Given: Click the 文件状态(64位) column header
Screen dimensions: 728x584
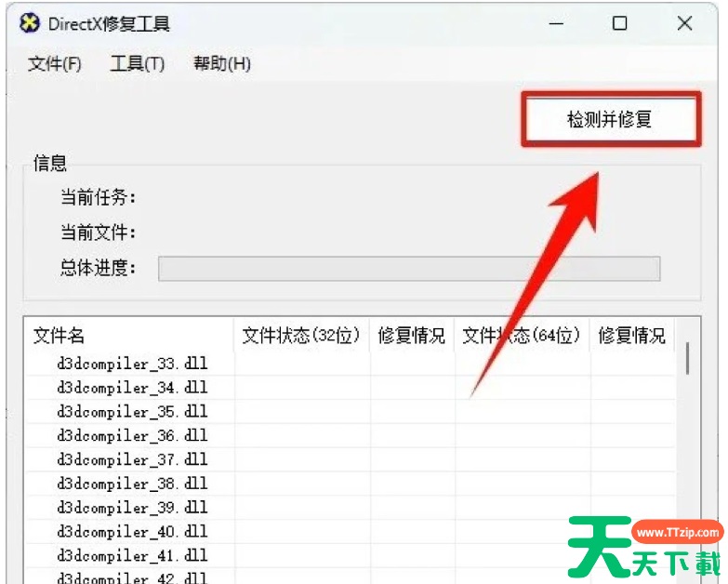Looking at the screenshot, I should coord(521,336).
